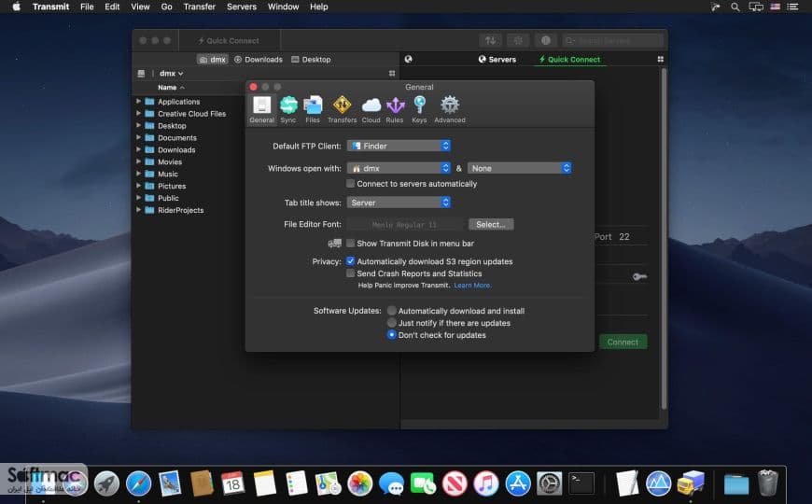
Task: Open the Transfer menu
Action: [200, 7]
